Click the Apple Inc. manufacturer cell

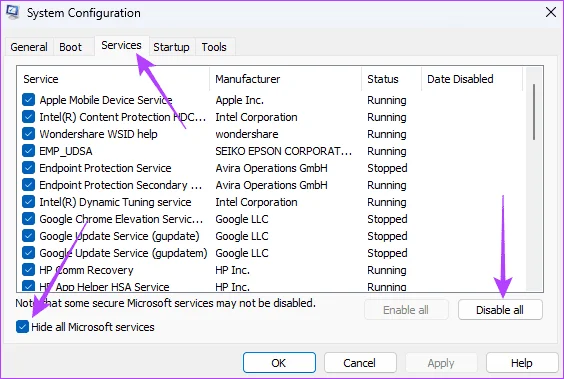[x=240, y=100]
